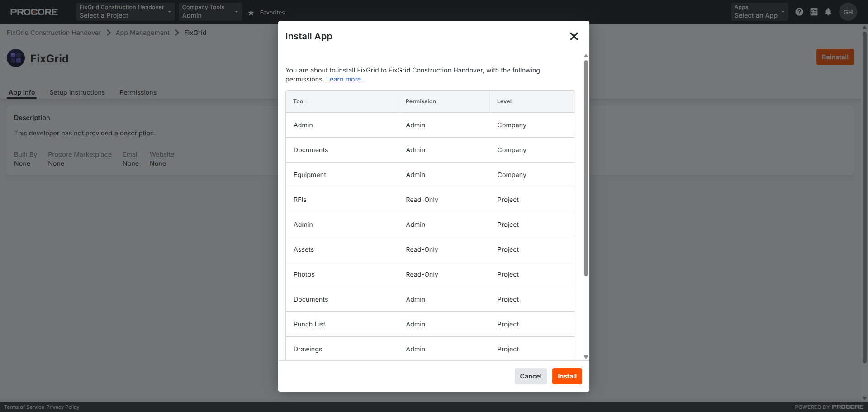Open the Select an App dropdown
The height and width of the screenshot is (412, 868).
pos(759,12)
